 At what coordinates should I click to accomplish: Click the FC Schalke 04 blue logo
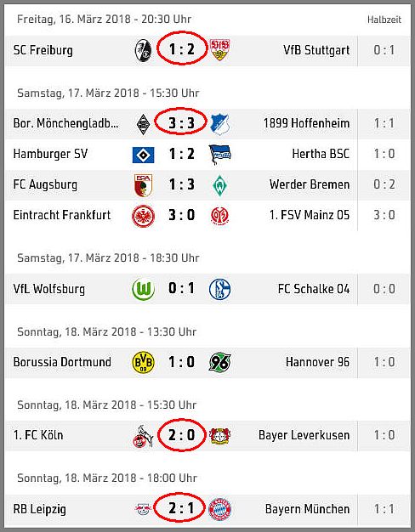[220, 290]
